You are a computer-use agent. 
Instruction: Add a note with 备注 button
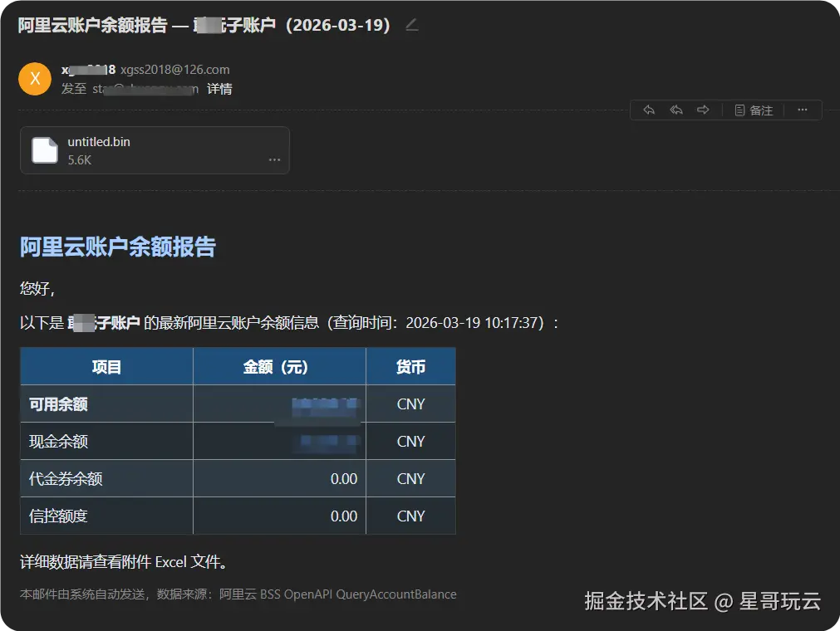754,110
